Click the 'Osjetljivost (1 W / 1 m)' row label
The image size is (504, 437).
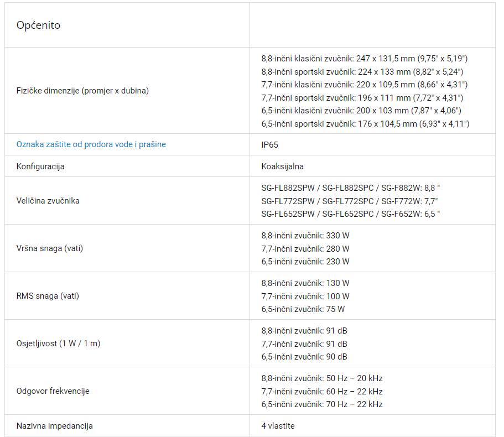click(x=58, y=344)
